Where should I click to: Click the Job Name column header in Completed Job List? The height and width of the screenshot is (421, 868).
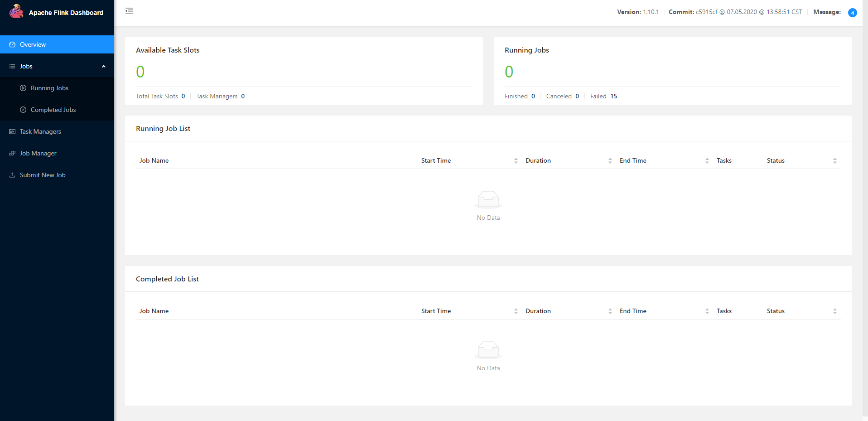pos(154,311)
